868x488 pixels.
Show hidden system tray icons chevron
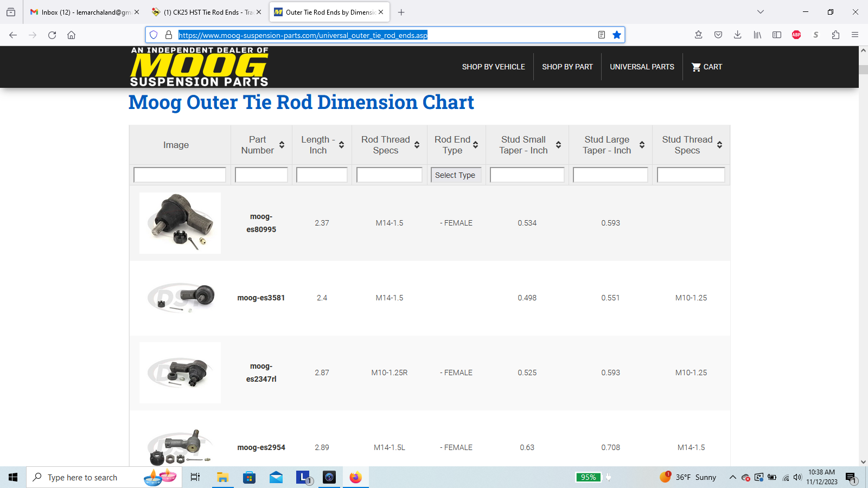tap(732, 477)
